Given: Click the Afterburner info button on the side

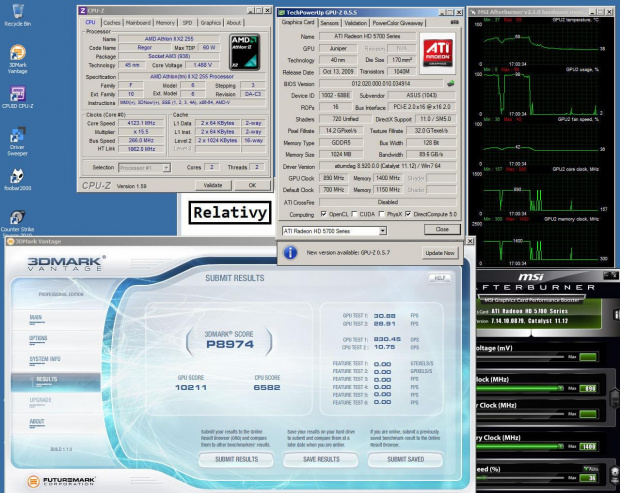Looking at the screenshot, I should coord(616,314).
